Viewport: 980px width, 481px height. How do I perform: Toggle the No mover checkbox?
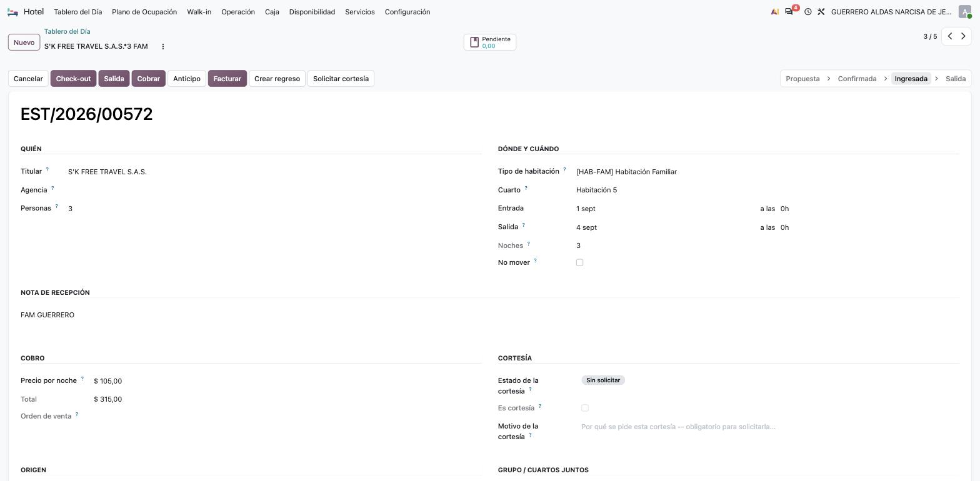[580, 262]
